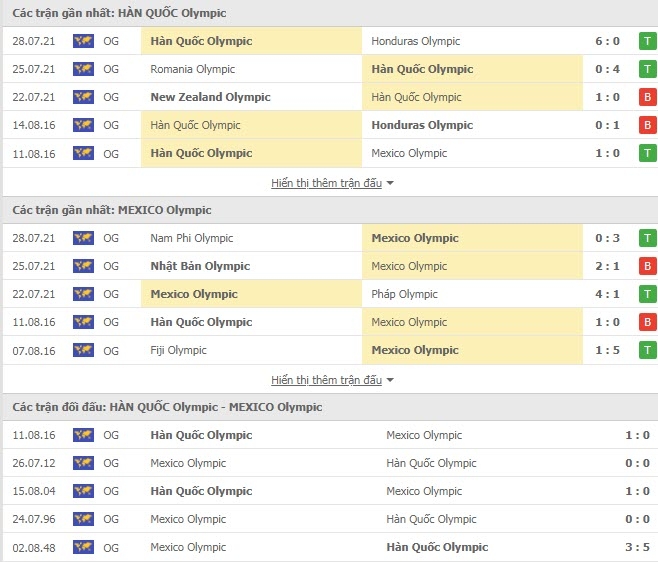
Task: Open Nam Phi Olympic team link
Action: (x=191, y=238)
